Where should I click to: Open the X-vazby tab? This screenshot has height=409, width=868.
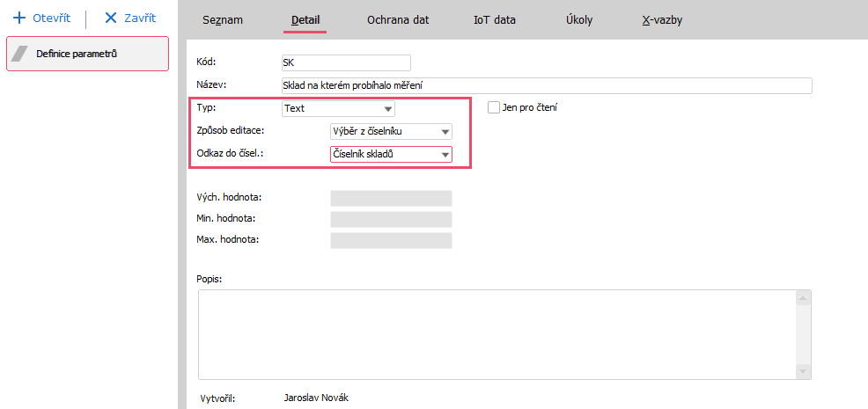point(662,19)
